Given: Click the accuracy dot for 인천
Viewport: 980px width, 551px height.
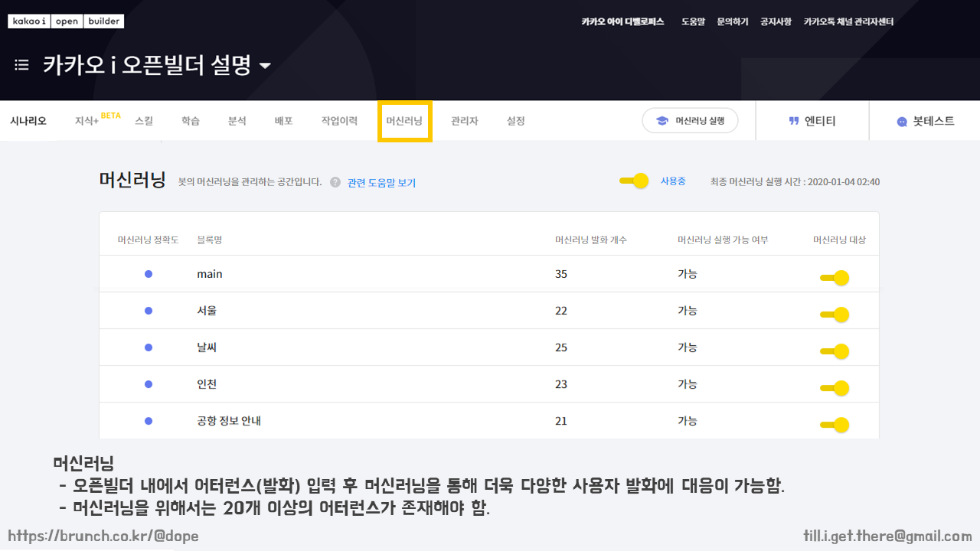Looking at the screenshot, I should (149, 384).
